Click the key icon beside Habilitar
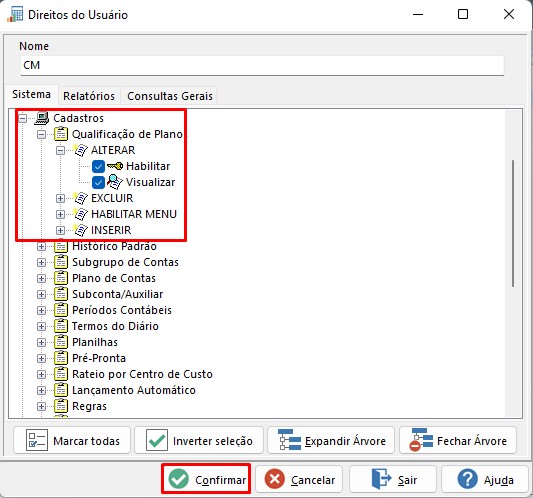Image resolution: width=533 pixels, height=498 pixels. coord(115,166)
